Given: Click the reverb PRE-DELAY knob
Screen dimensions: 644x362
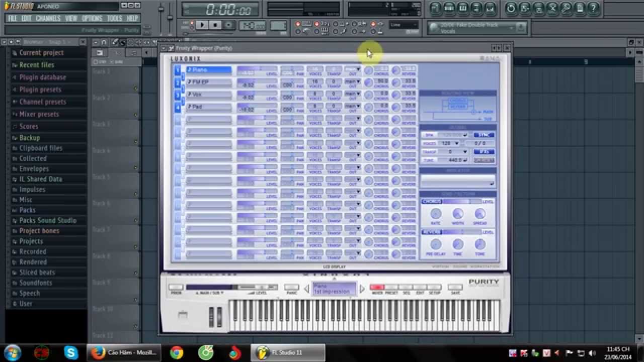Looking at the screenshot, I should [x=436, y=245].
